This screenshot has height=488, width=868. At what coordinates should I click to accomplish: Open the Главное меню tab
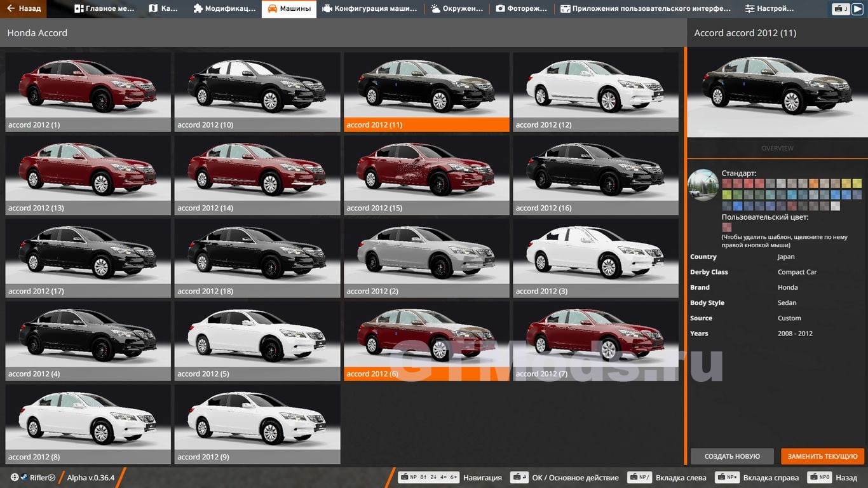coord(104,9)
